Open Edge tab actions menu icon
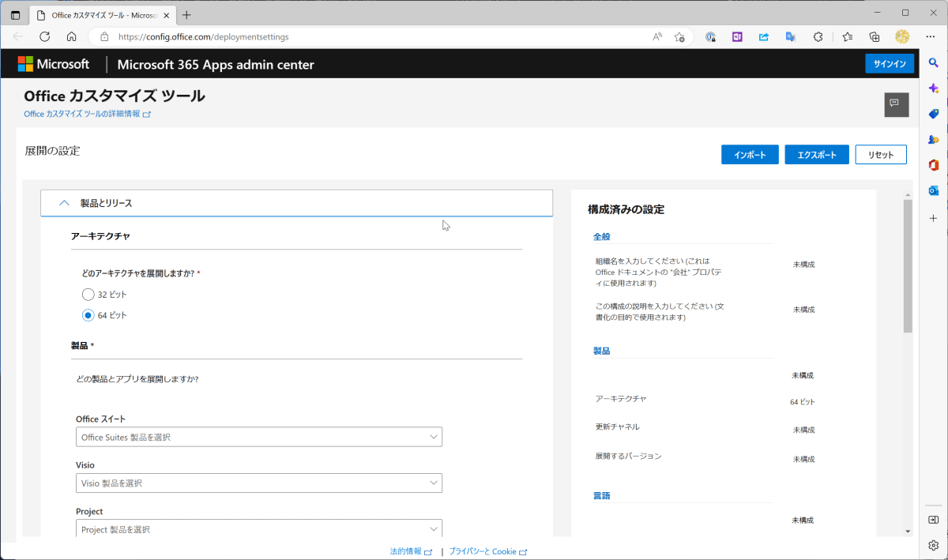The height and width of the screenshot is (560, 948). (x=15, y=15)
